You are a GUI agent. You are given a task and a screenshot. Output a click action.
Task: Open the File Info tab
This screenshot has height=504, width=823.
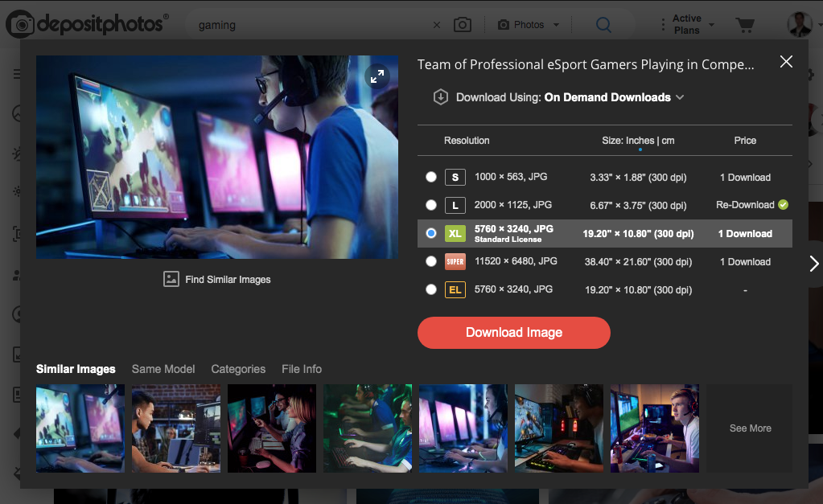click(x=302, y=369)
